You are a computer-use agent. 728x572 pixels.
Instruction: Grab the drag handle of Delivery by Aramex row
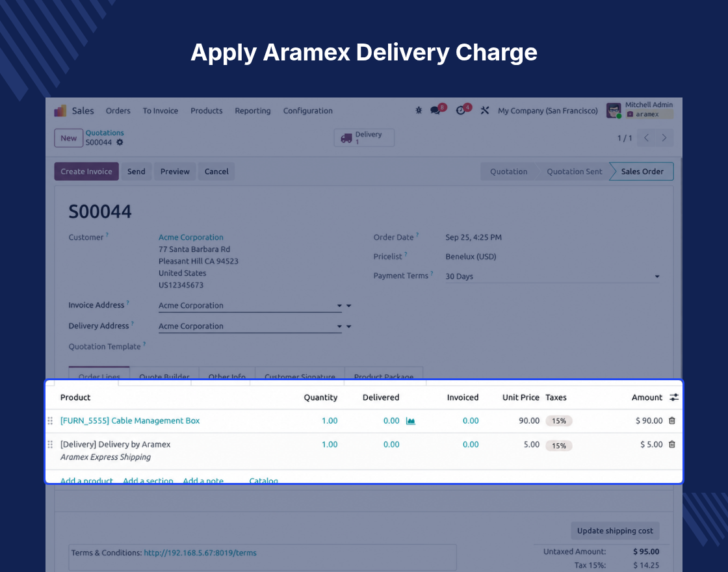point(50,445)
